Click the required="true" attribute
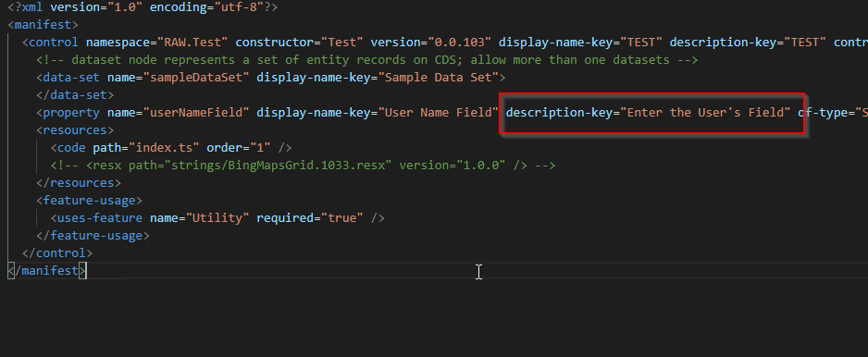Viewport: 868px width, 357px height. click(310, 218)
